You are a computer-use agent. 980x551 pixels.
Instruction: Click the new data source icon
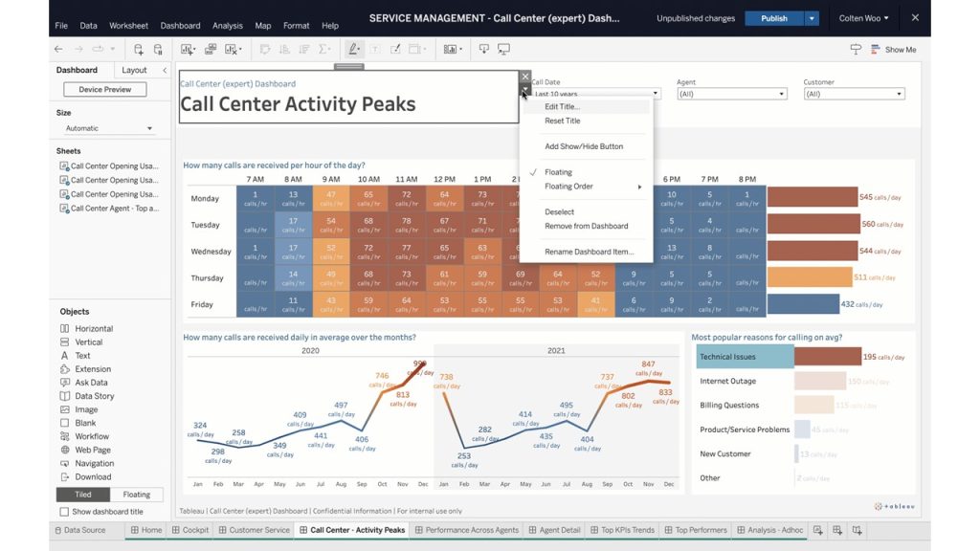coord(139,49)
